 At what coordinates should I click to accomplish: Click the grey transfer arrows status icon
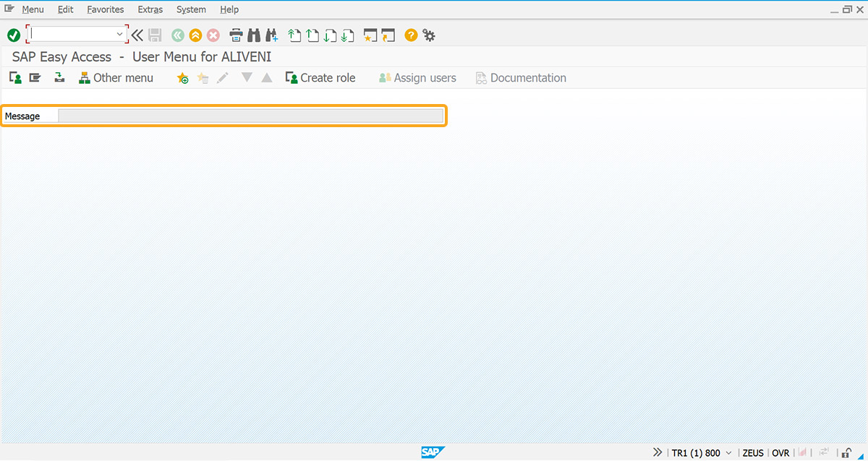tap(823, 452)
